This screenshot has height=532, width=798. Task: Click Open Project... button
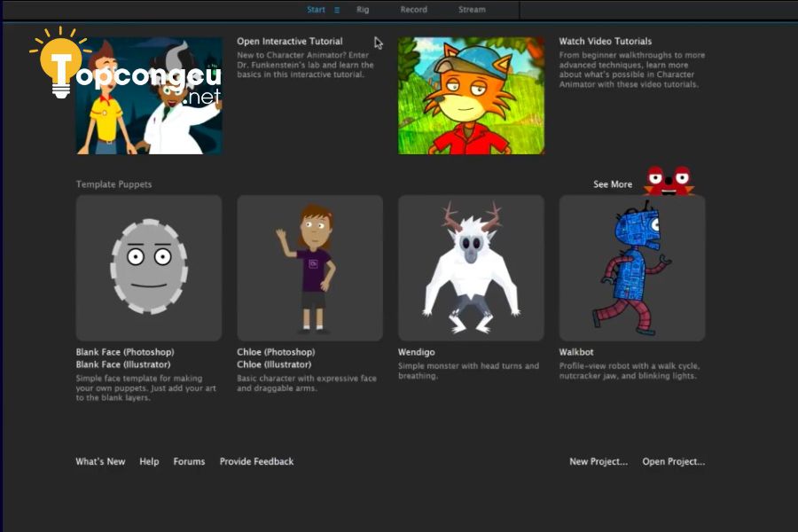click(x=673, y=462)
